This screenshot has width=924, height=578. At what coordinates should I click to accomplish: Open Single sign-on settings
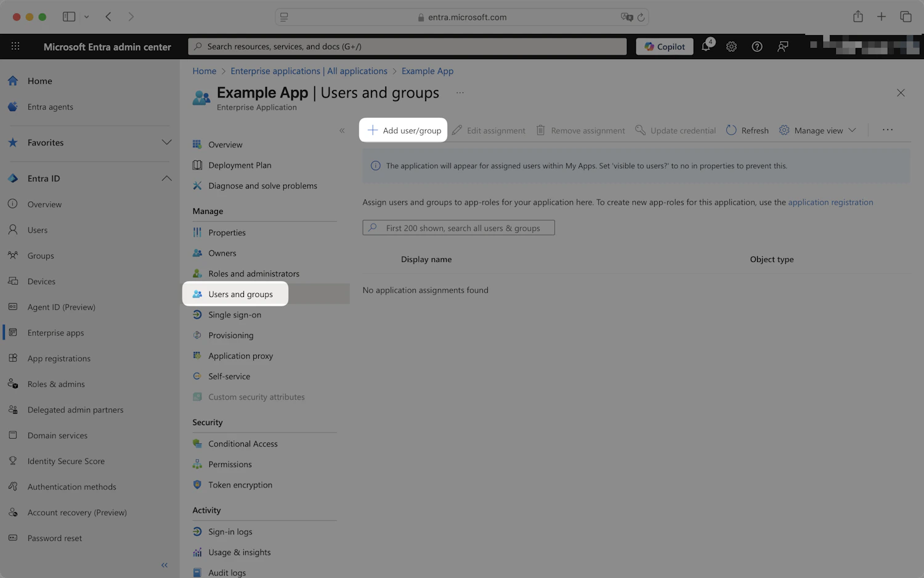click(235, 315)
